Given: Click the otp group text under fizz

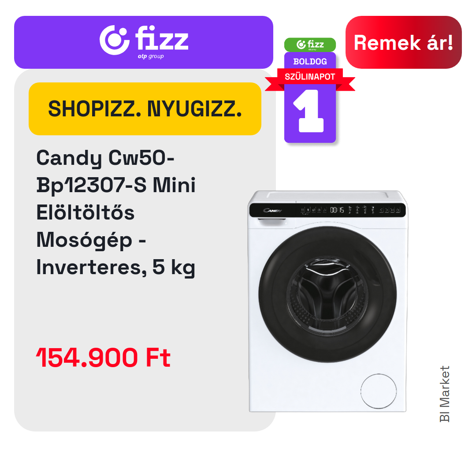Looking at the screenshot, I should [x=151, y=56].
